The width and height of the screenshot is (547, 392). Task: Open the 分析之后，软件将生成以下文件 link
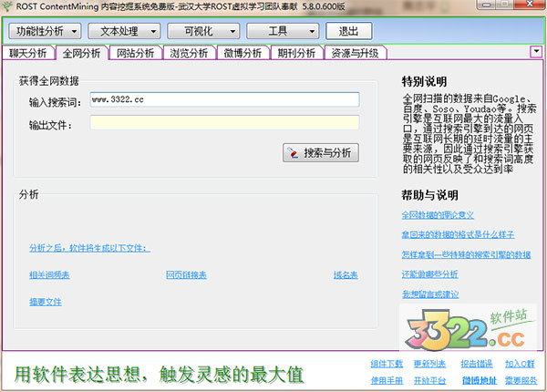tap(89, 248)
